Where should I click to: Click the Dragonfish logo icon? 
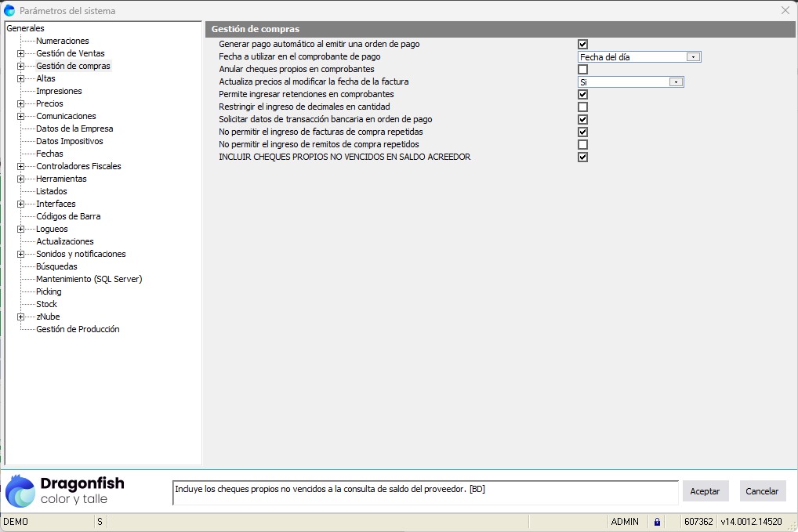pos(20,491)
